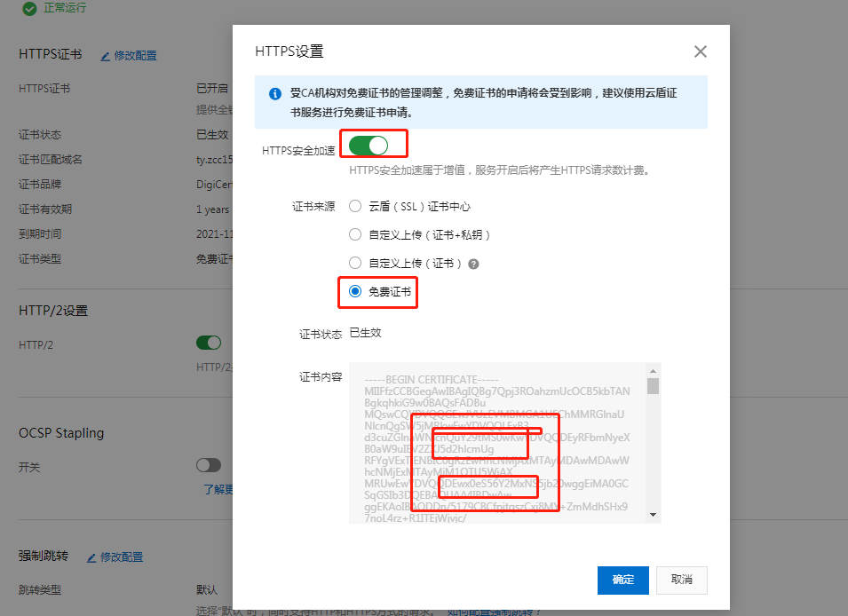
Task: Select the 自定义上传（证书）radio option
Action: tap(355, 264)
